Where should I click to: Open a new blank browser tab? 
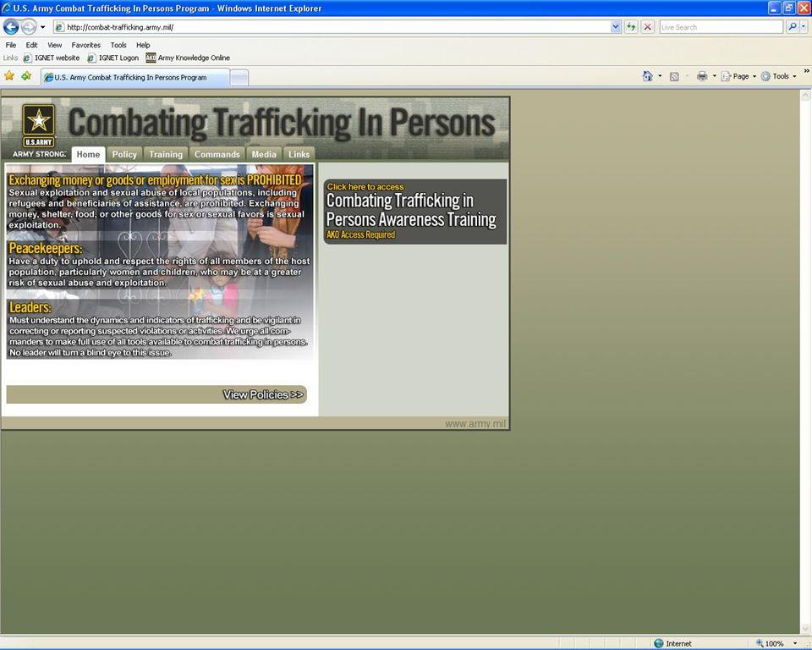click(x=239, y=78)
